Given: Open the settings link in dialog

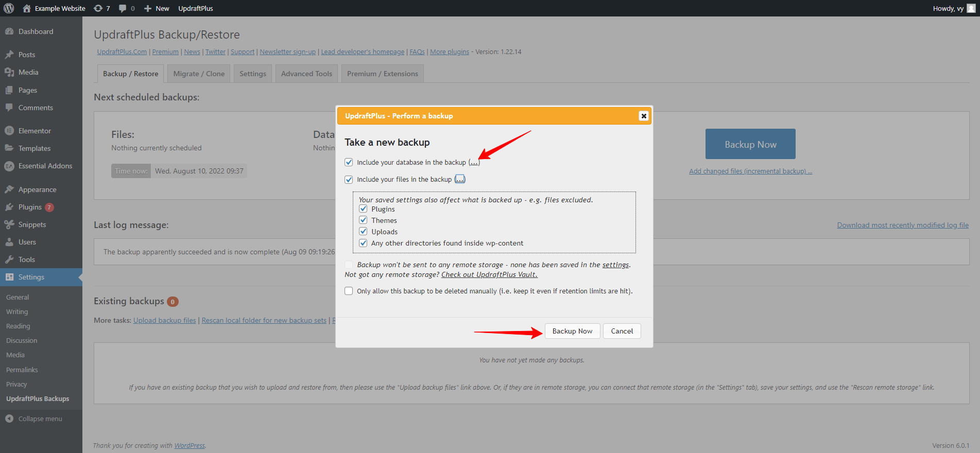Looking at the screenshot, I should [x=615, y=265].
